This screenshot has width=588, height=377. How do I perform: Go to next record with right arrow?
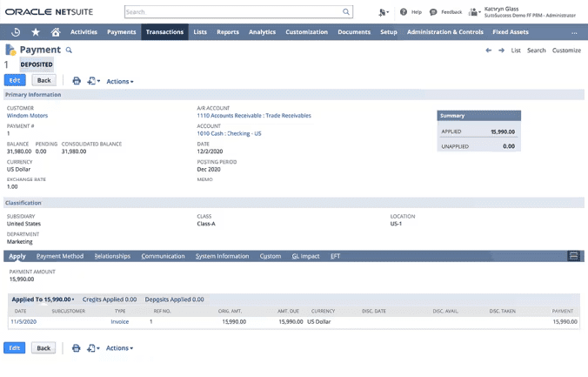click(501, 50)
